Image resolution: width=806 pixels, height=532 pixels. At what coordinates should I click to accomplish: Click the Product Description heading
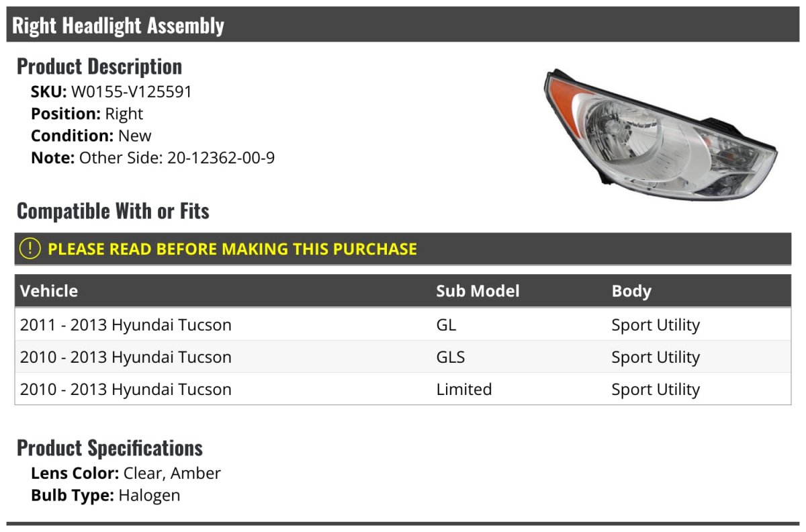pos(99,66)
